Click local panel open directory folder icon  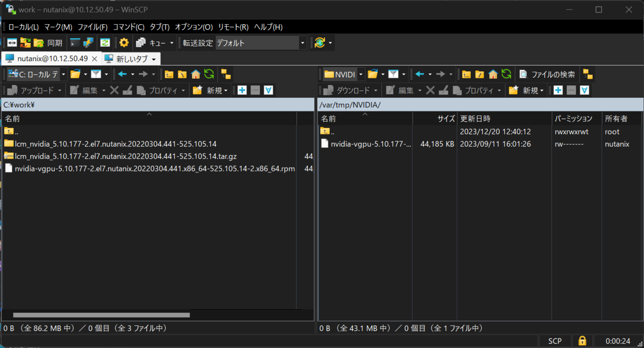coord(75,74)
